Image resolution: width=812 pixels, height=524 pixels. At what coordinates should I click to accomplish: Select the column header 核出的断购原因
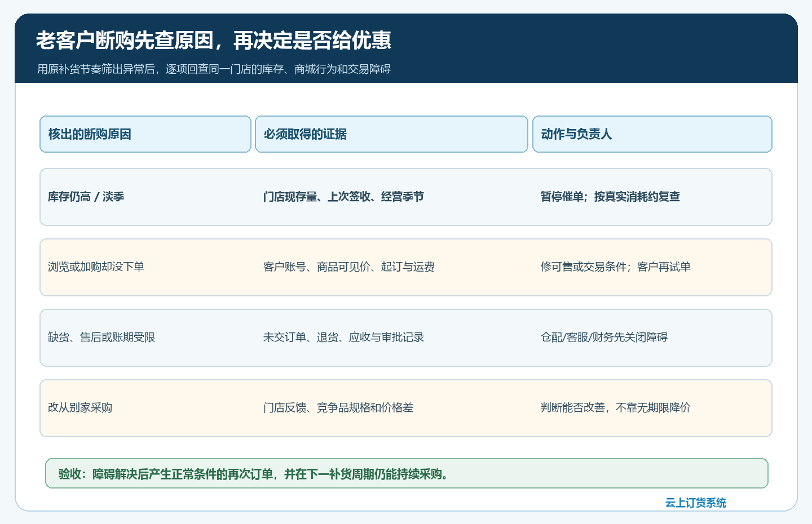click(145, 134)
